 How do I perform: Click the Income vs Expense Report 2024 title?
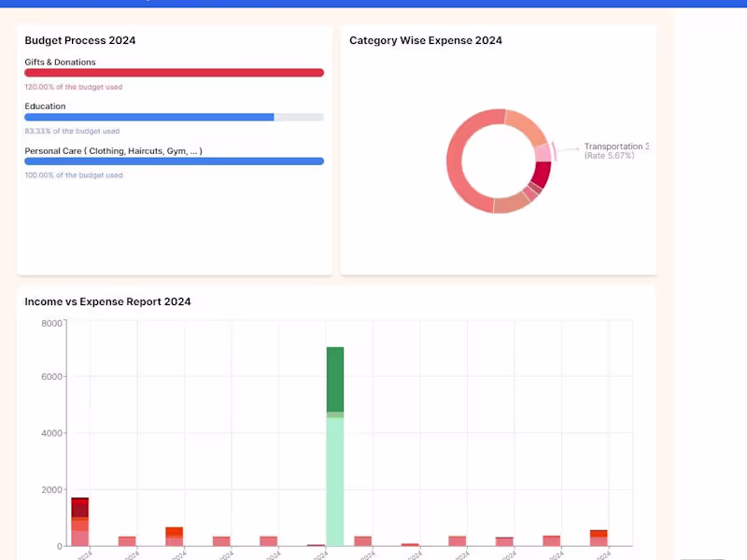pos(107,301)
